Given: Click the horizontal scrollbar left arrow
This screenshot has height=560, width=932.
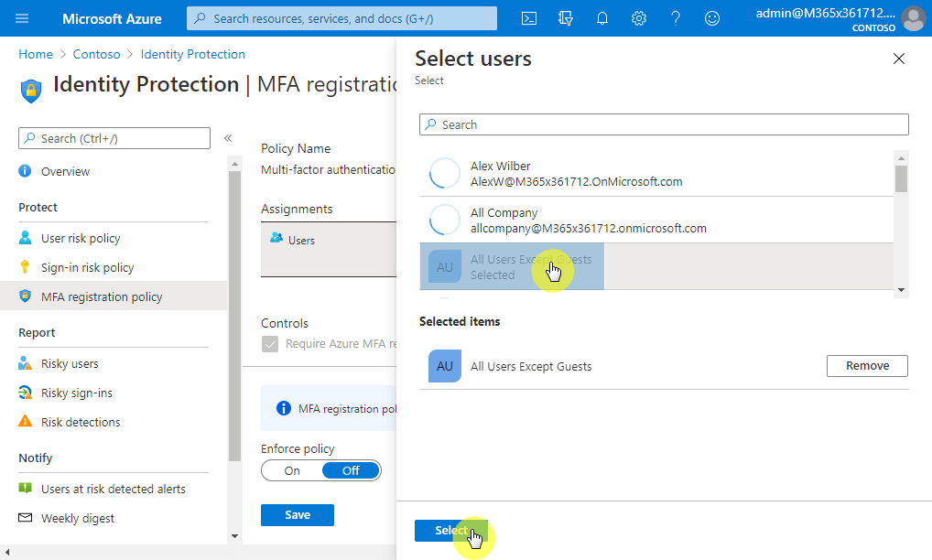Looking at the screenshot, I should tap(7, 553).
